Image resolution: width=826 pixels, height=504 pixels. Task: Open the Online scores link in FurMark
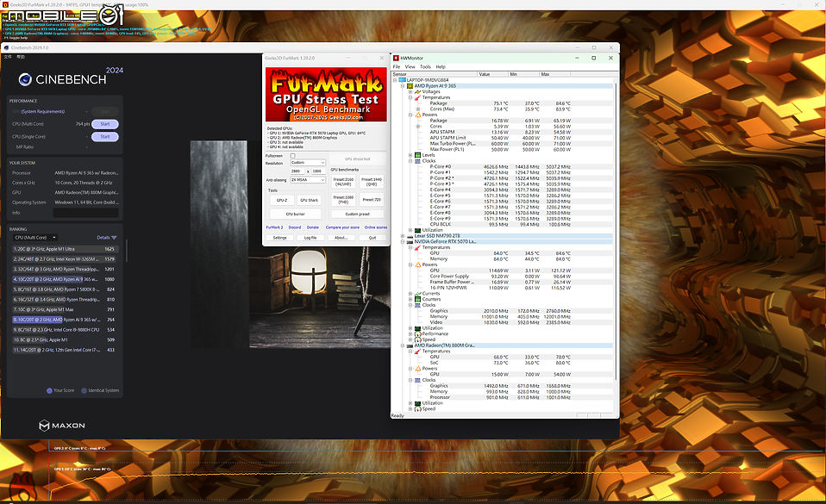coord(376,227)
